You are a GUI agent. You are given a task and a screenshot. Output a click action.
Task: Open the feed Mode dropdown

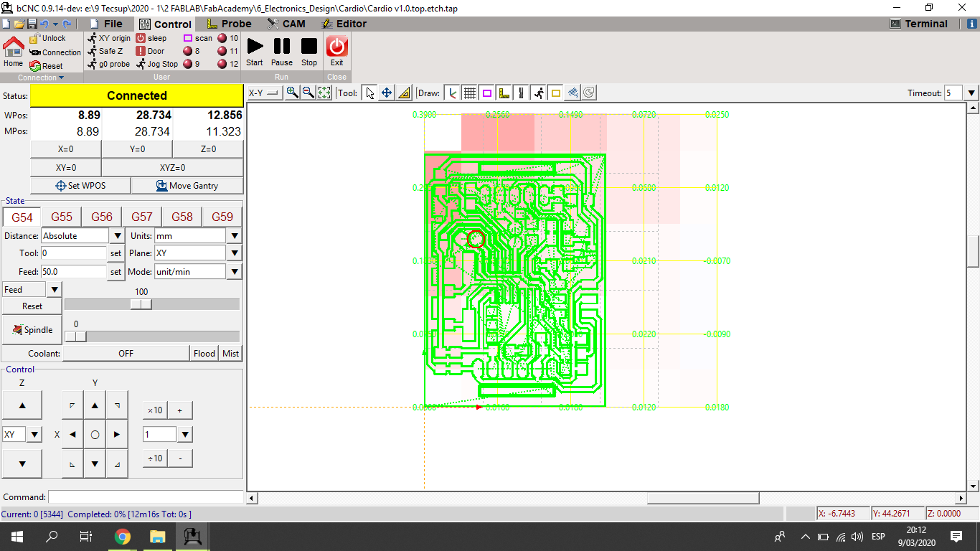coord(234,272)
